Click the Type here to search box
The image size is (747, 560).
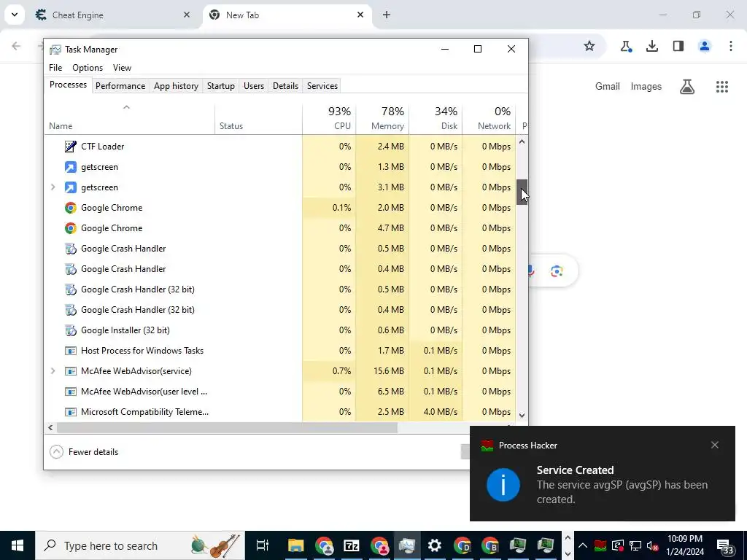point(140,545)
